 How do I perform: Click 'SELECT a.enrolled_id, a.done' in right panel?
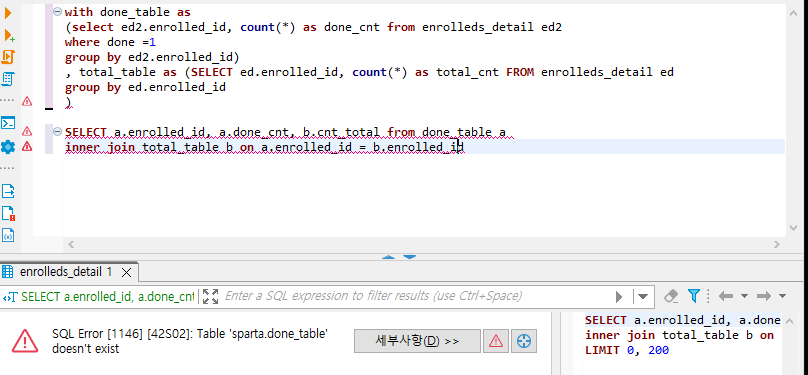[683, 320]
